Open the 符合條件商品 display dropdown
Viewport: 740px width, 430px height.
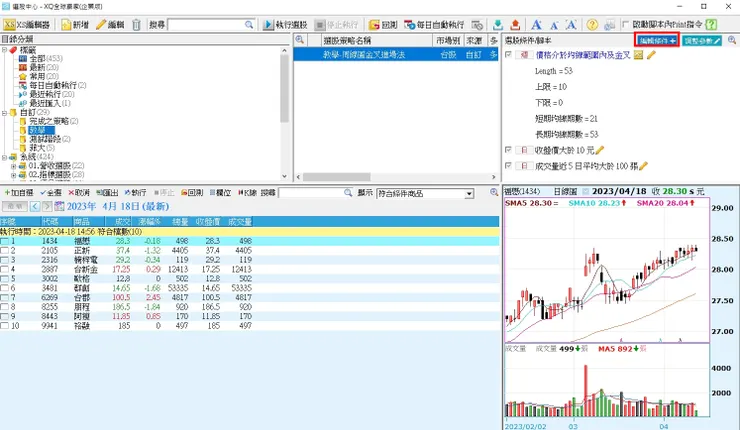pyautogui.click(x=469, y=194)
